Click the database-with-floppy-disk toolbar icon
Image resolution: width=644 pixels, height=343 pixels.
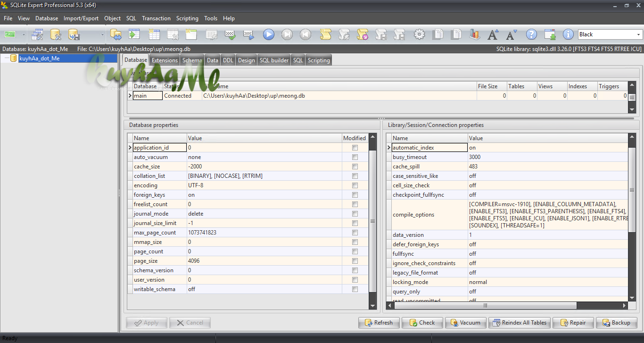74,34
